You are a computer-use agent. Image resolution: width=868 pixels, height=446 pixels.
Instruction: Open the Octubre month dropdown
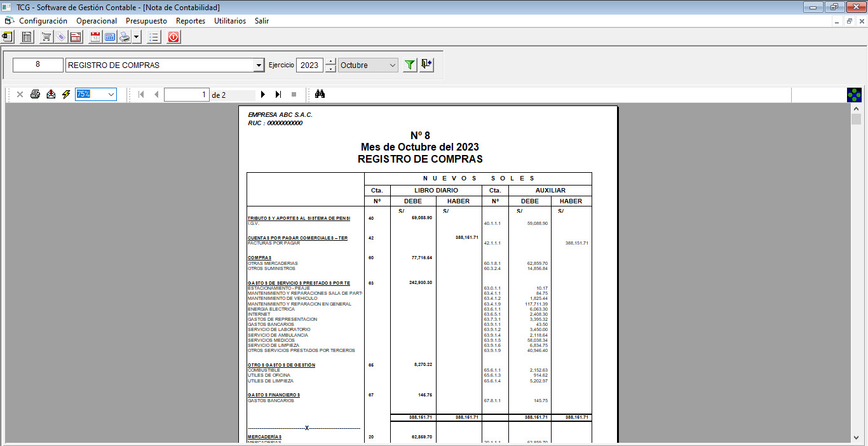(392, 65)
